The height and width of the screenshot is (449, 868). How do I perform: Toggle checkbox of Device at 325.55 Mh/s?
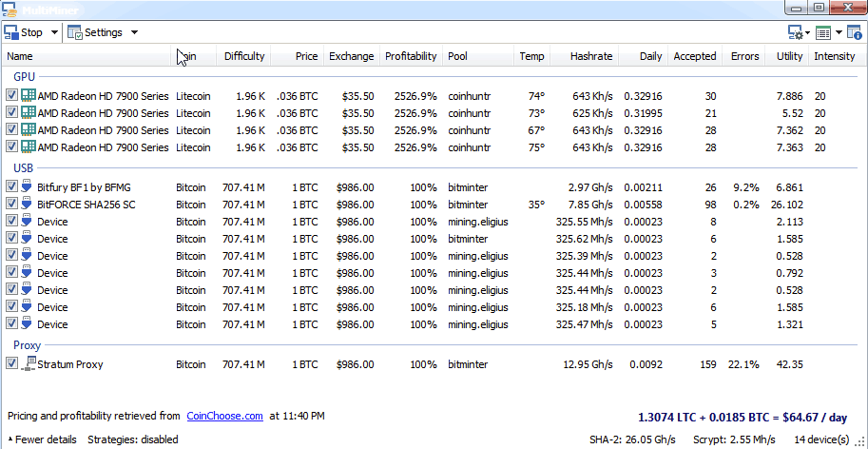point(11,222)
